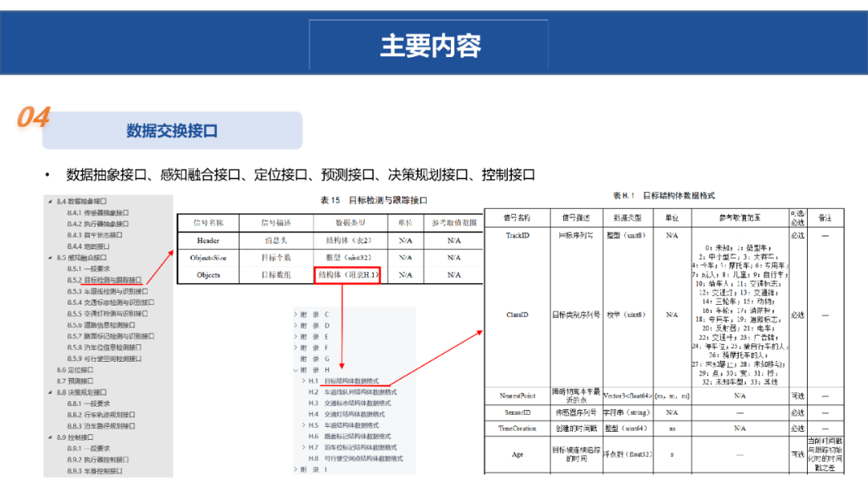Open H.1 目标结构体数据格式 entry
868x488 pixels.
click(351, 380)
